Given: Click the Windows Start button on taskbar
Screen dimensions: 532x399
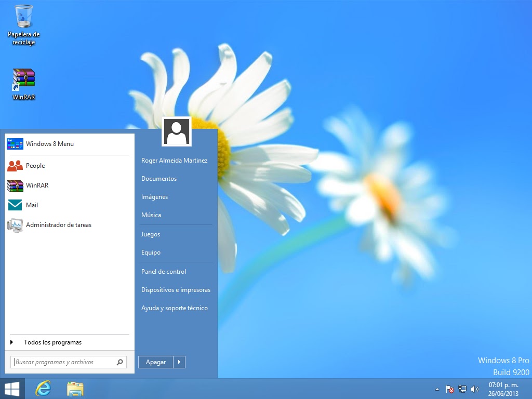Looking at the screenshot, I should (12, 389).
